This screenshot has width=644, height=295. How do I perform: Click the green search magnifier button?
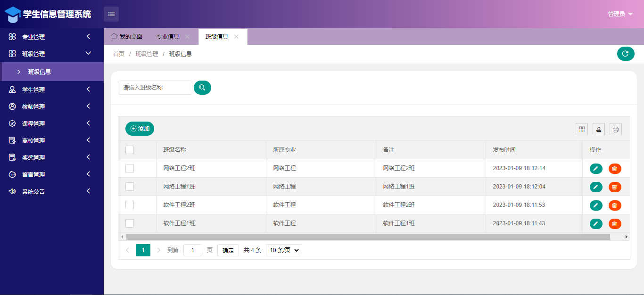point(202,88)
